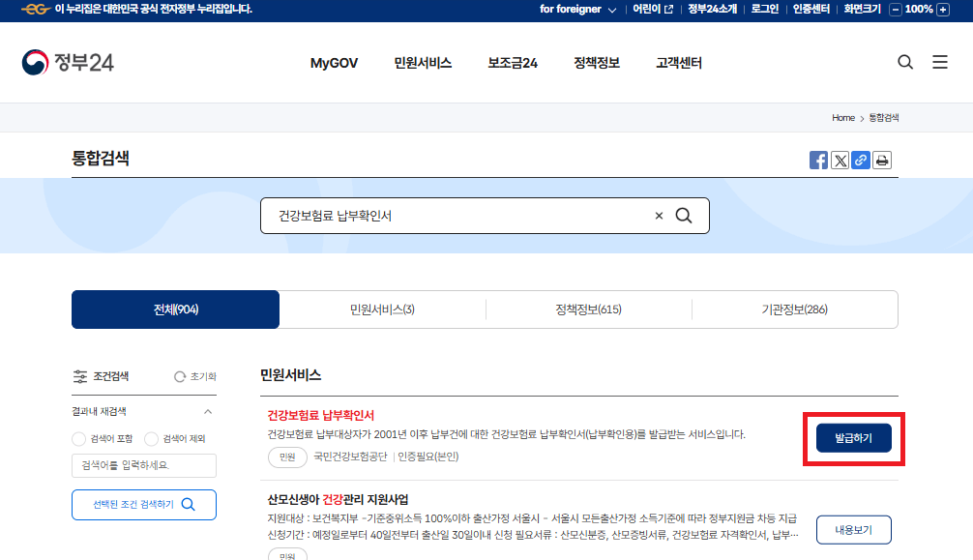This screenshot has width=973, height=560.
Task: Click the Facebook share icon
Action: coord(819,160)
